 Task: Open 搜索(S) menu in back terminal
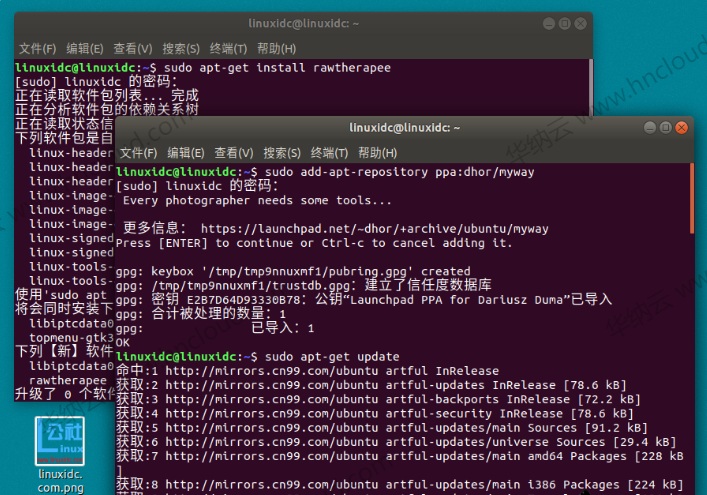click(x=181, y=49)
